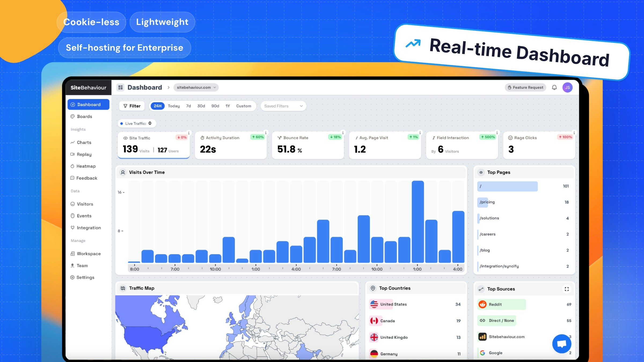Open the chat support bubble
The height and width of the screenshot is (362, 644).
[562, 344]
